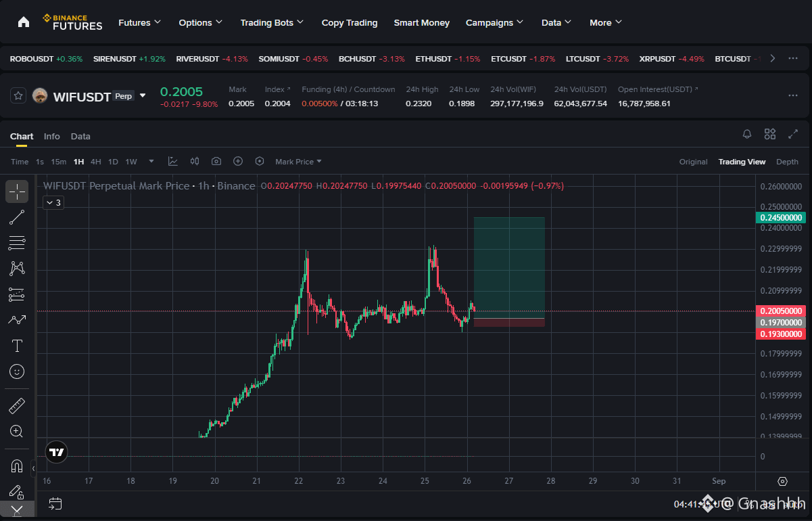Select the 1D time interval
812x521 pixels.
click(113, 162)
